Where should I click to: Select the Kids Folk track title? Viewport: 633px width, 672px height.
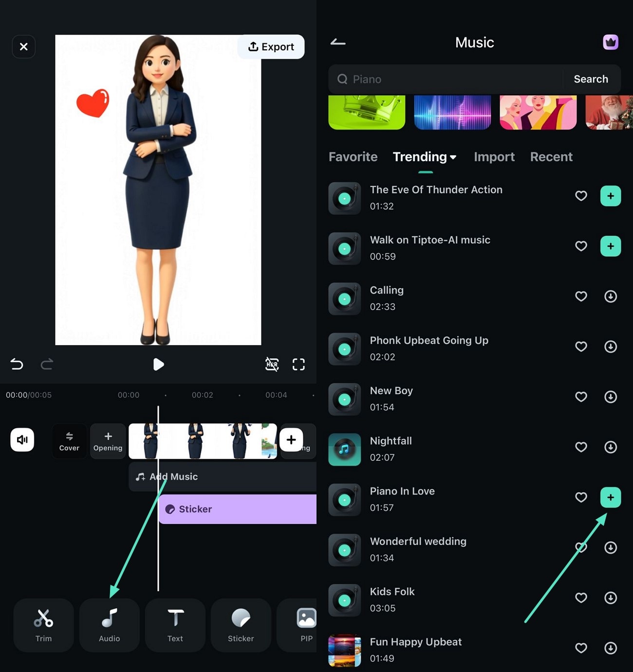point(392,592)
